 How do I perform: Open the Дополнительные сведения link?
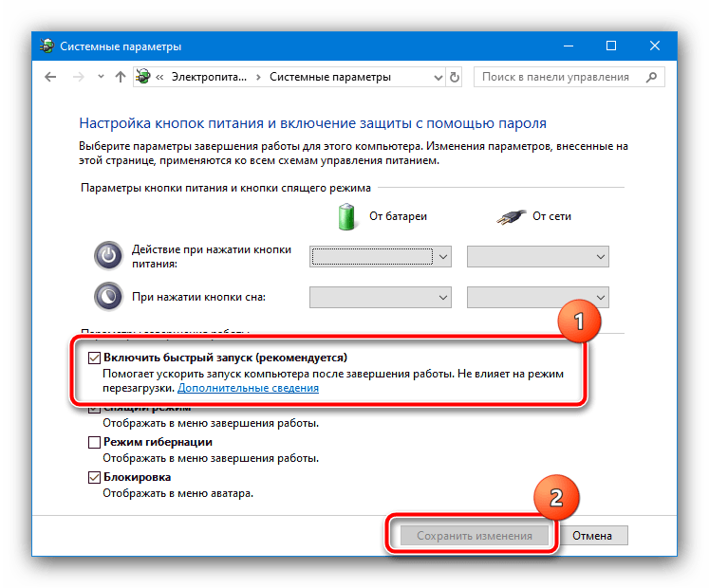pos(249,388)
